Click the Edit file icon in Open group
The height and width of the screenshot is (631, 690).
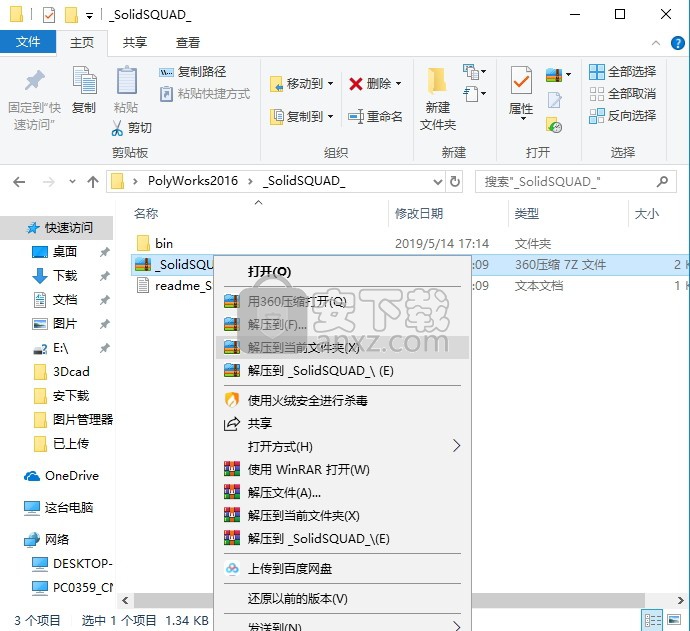pos(554,100)
